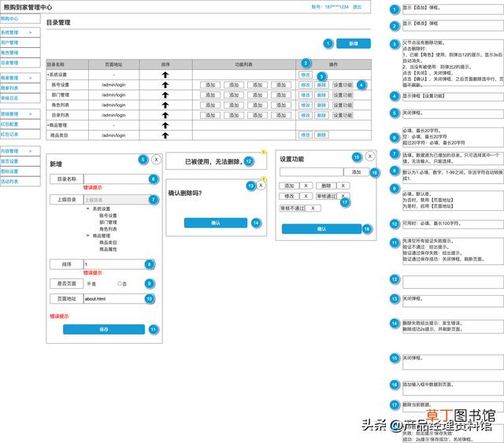
Task: Click 删除 in the 商品类目 row
Action: coord(321,135)
